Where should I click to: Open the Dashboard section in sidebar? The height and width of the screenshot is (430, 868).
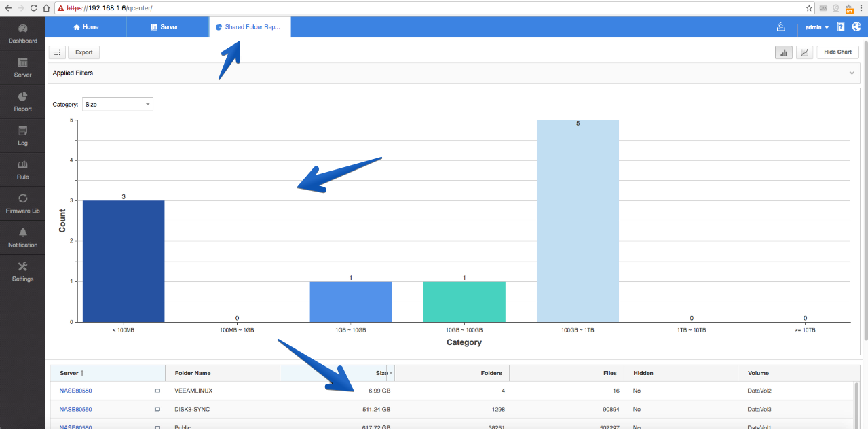tap(22, 34)
